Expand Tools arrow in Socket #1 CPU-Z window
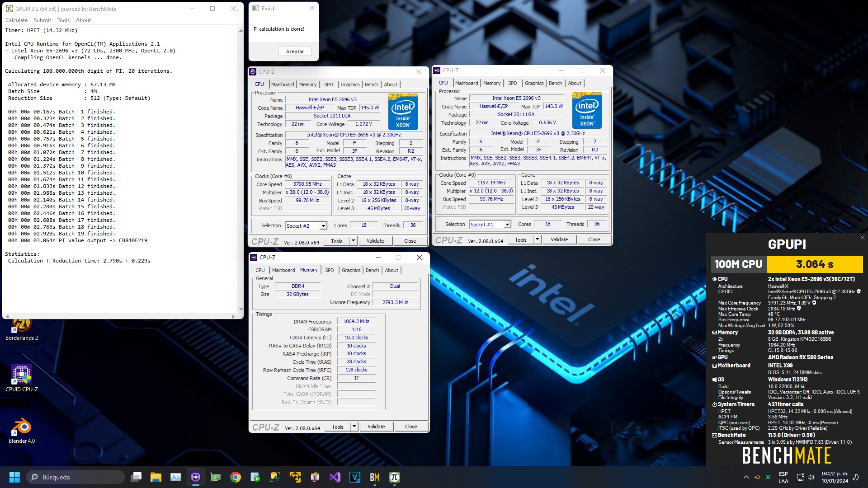This screenshot has width=868, height=488. [538, 239]
